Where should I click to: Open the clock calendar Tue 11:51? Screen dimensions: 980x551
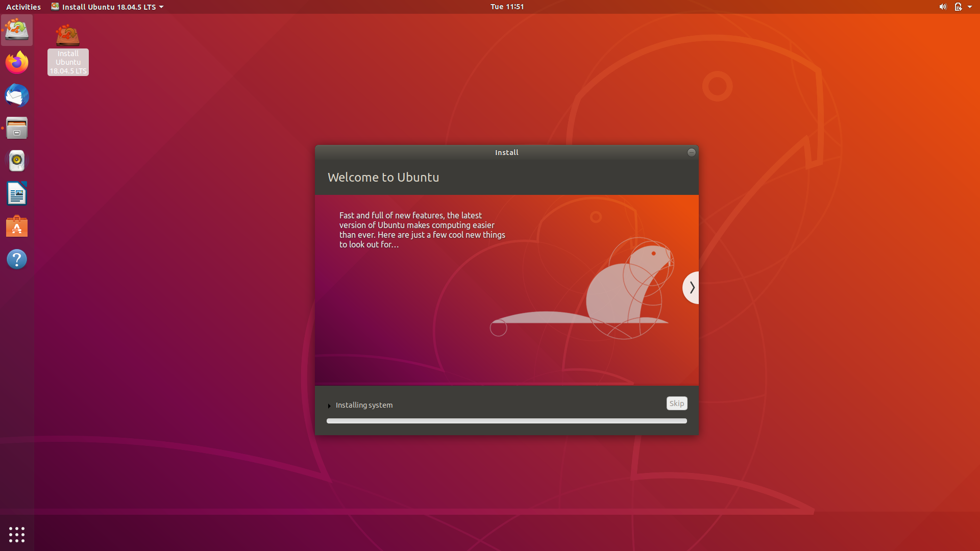(507, 7)
